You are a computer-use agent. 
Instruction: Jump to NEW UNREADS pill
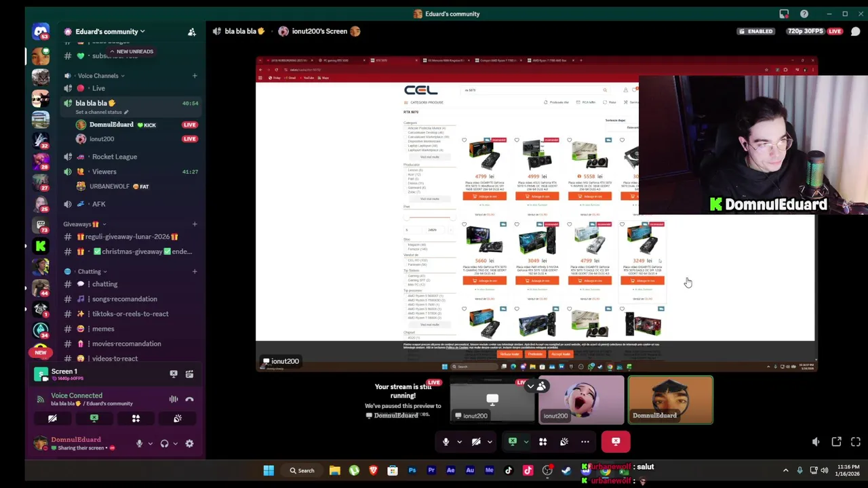132,52
